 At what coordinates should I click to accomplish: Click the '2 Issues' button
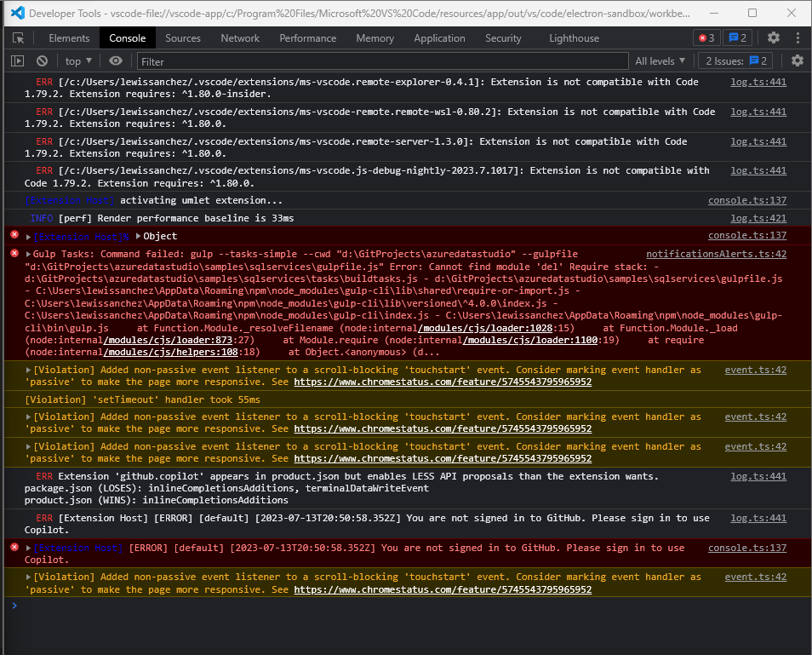coord(734,60)
